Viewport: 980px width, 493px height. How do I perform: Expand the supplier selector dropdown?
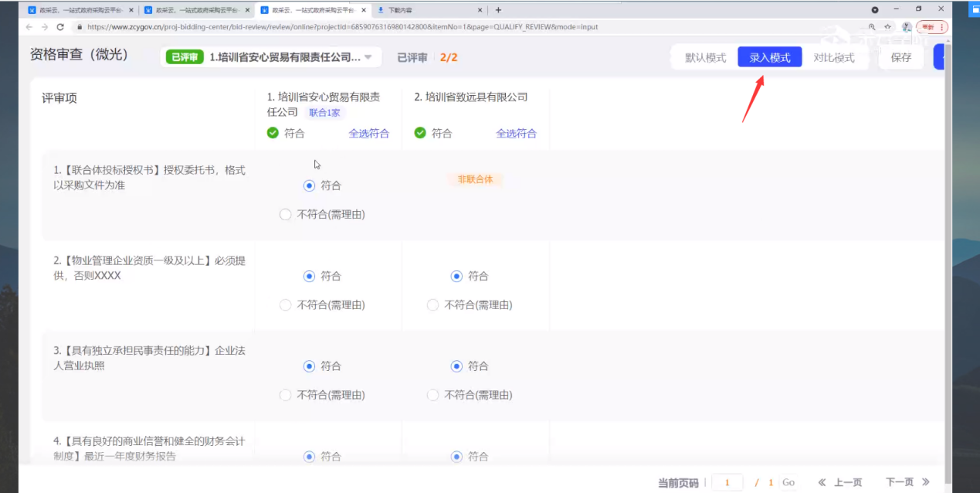click(x=368, y=57)
